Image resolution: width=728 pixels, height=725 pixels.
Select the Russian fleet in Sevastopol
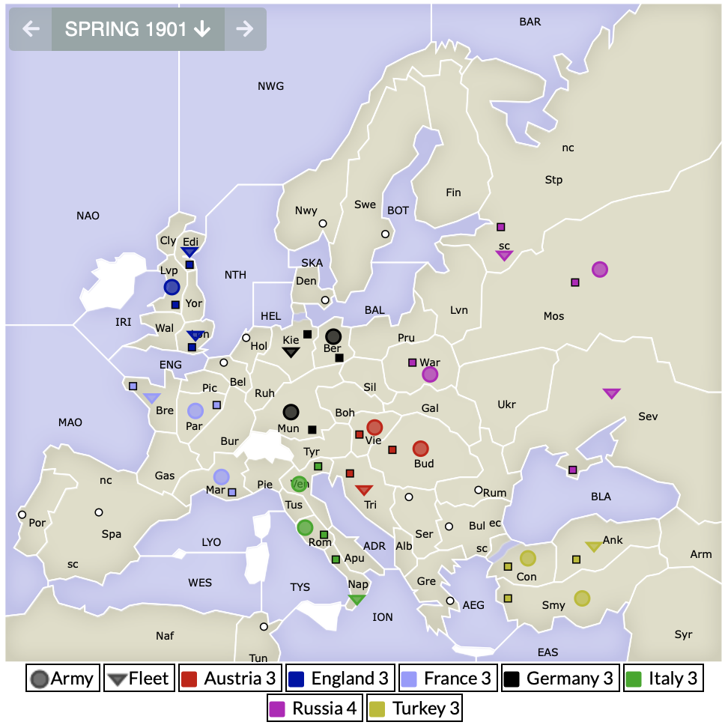(611, 394)
